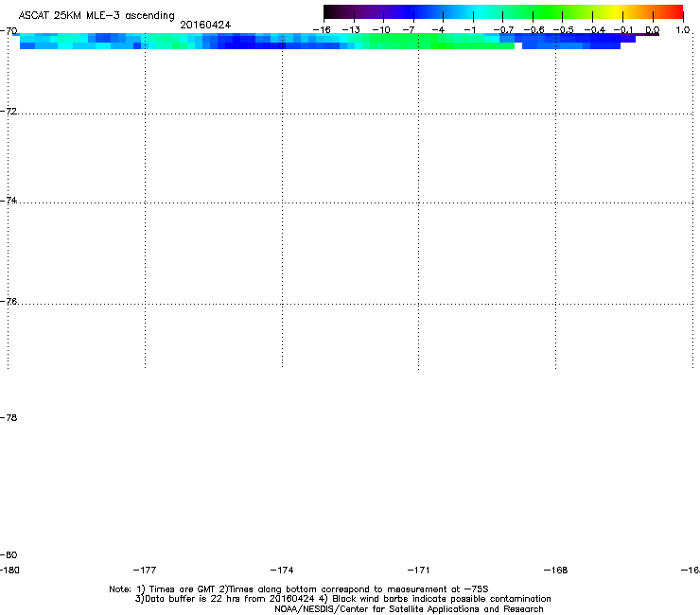Click the '-74' latitude axis label
This screenshot has width=700, height=615.
[9, 200]
